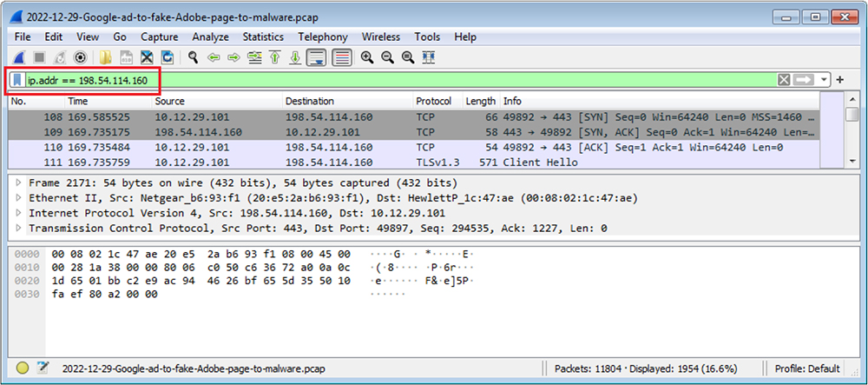Toggle packet list colorization
The image size is (868, 385).
(x=341, y=57)
